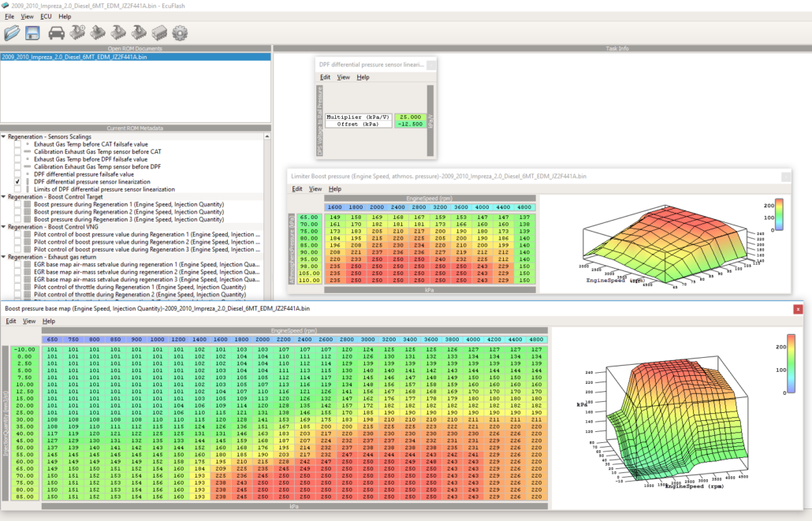Open Edit menu in Limiter Boost pressure window
The height and width of the screenshot is (521, 812).
[297, 189]
